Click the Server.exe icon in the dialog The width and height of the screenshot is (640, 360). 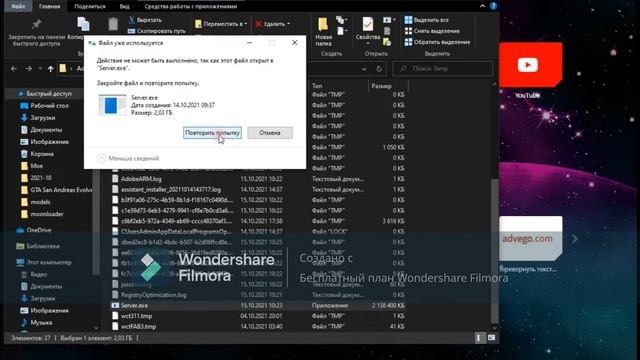[112, 105]
